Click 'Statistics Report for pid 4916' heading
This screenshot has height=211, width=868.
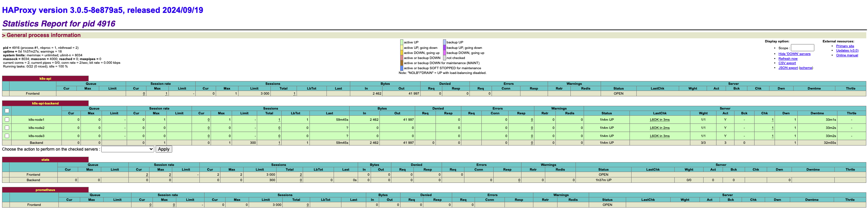(x=59, y=24)
